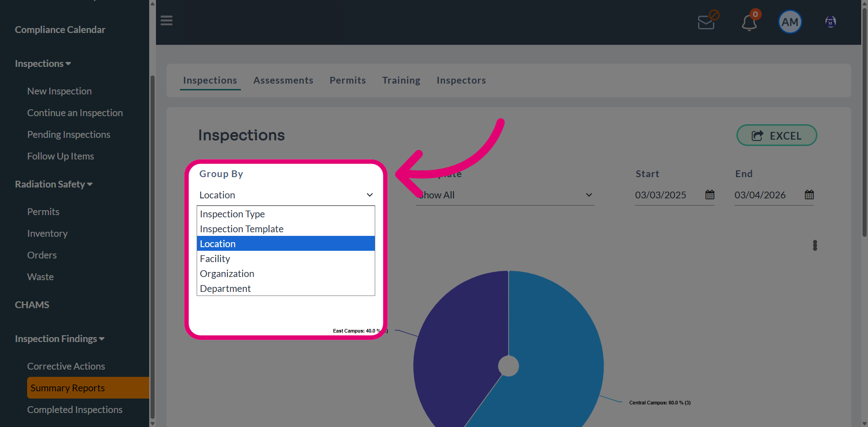This screenshot has height=427, width=868.
Task: Open the Group By dropdown
Action: (x=286, y=195)
